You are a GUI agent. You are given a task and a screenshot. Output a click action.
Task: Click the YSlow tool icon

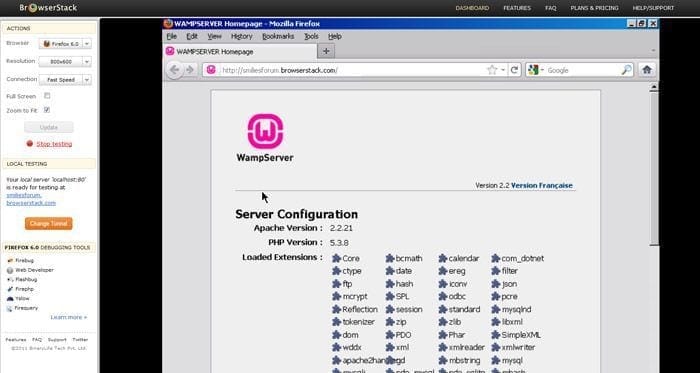click(9, 298)
